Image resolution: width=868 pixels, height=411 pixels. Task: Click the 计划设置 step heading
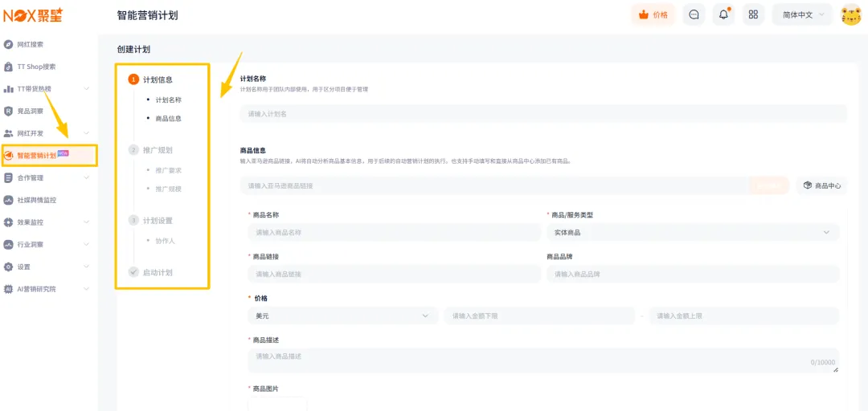(x=158, y=220)
